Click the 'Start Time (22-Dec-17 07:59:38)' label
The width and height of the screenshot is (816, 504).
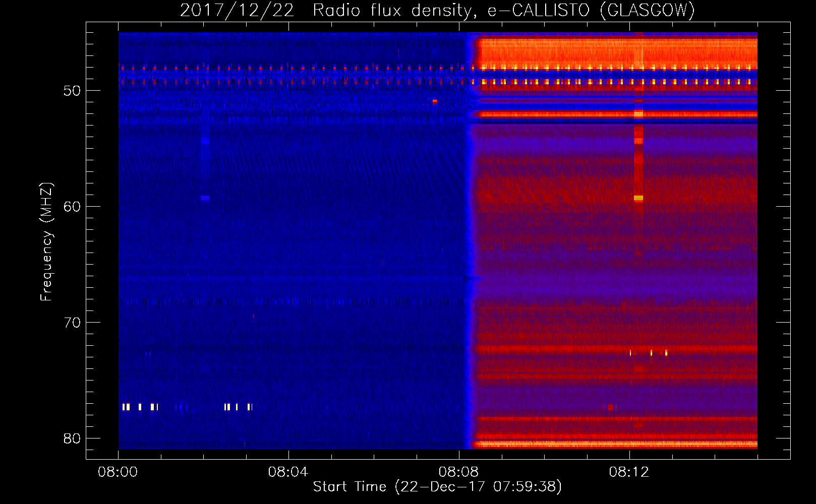pos(437,487)
